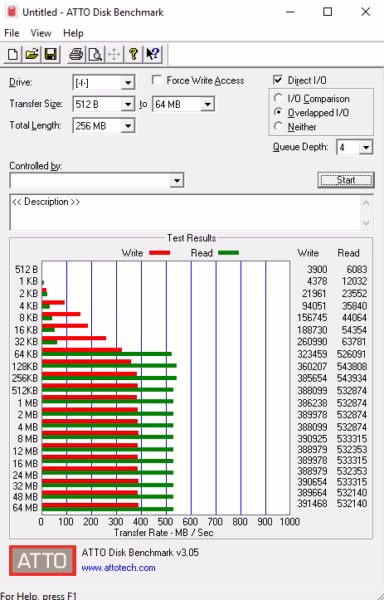Visit the www.attotech.com link
This screenshot has width=384, height=600.
tap(119, 567)
